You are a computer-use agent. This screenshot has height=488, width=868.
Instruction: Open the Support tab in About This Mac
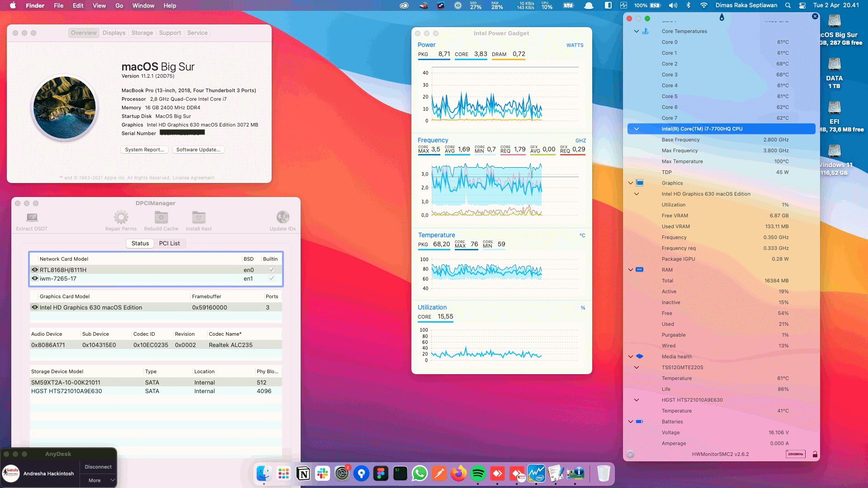click(170, 33)
